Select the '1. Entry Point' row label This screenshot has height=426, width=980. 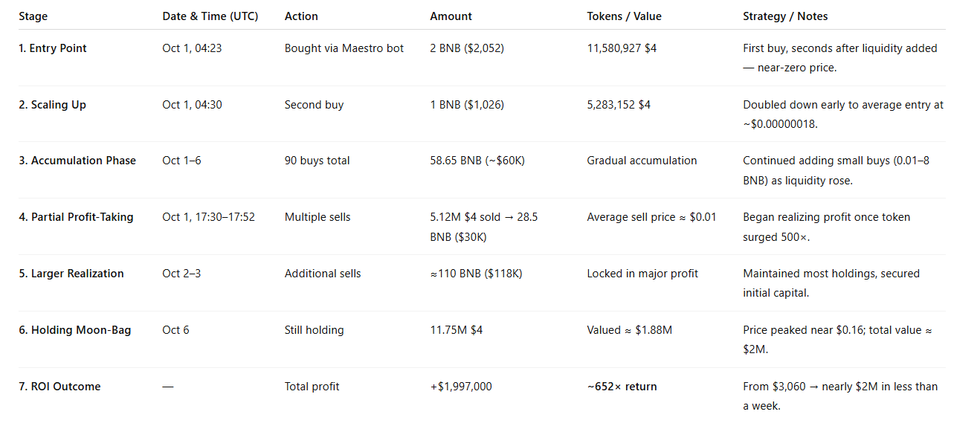[53, 48]
